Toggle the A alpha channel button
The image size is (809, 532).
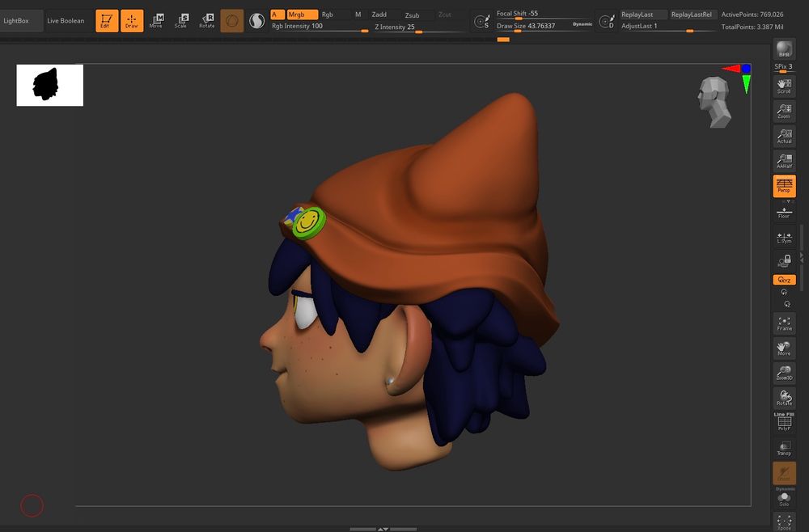(277, 15)
